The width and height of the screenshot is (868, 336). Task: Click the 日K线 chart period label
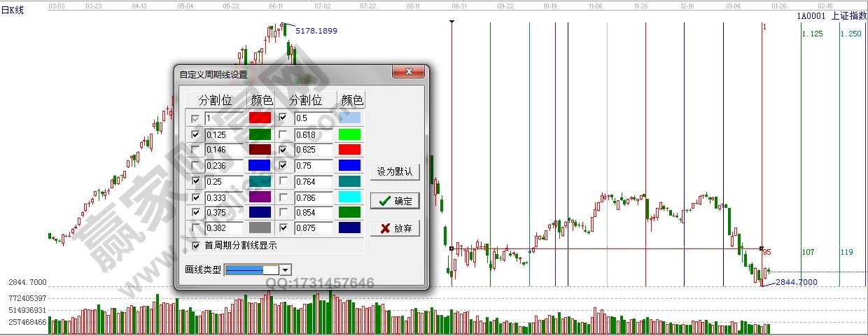point(12,10)
